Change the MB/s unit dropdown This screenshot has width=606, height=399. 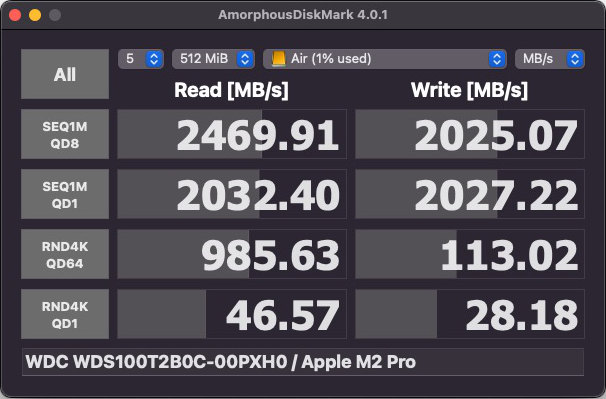[550, 59]
